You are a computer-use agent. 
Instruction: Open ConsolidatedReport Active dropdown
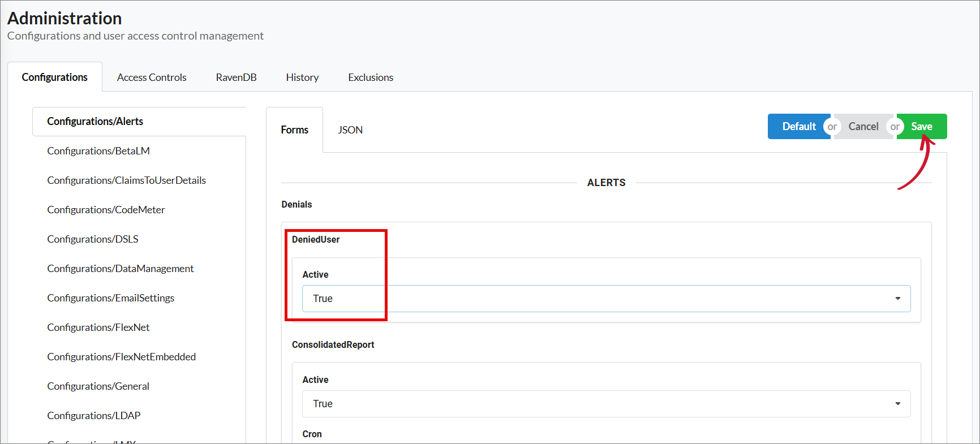[606, 404]
